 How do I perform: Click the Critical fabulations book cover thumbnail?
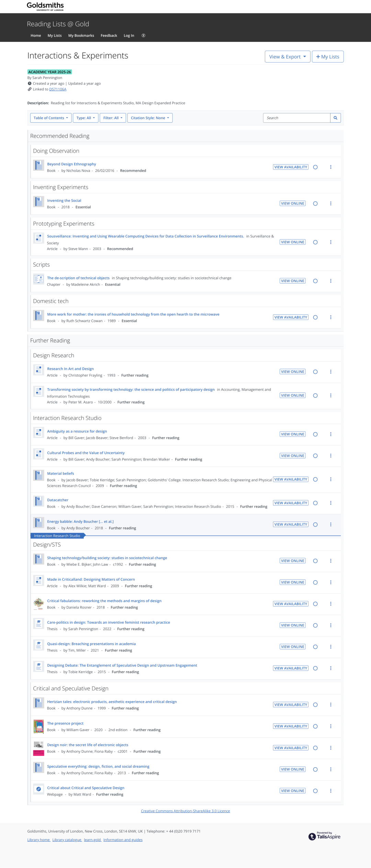click(x=39, y=604)
